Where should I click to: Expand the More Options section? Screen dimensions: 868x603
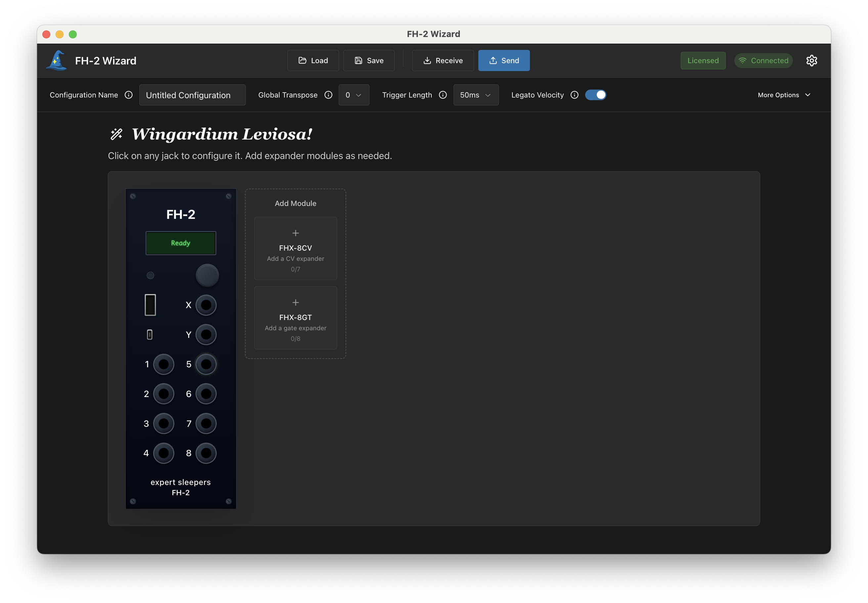tap(783, 95)
